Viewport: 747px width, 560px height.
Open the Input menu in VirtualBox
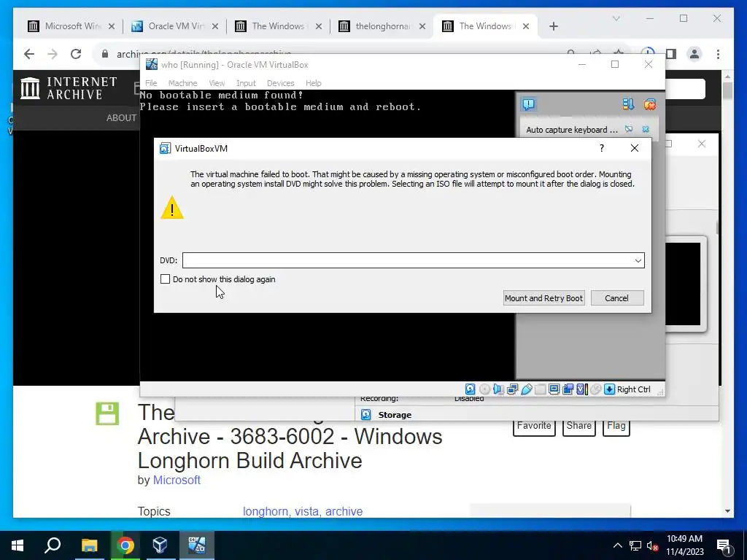[246, 83]
